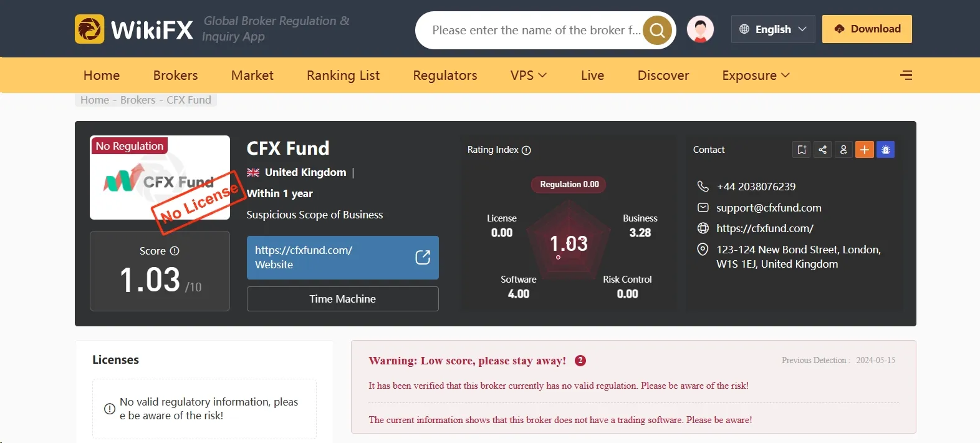Image resolution: width=980 pixels, height=443 pixels.
Task: Click Suspicious Scope of Business text
Action: [x=315, y=215]
